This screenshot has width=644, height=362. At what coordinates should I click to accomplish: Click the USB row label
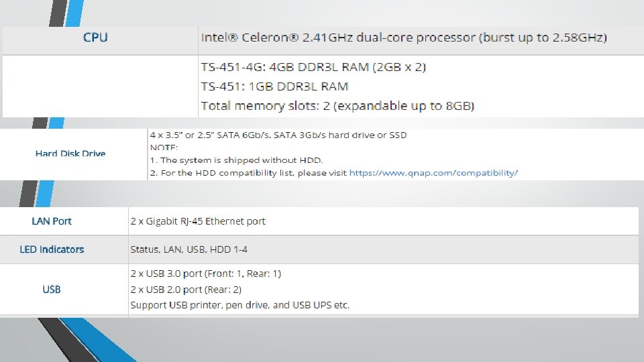coord(52,290)
